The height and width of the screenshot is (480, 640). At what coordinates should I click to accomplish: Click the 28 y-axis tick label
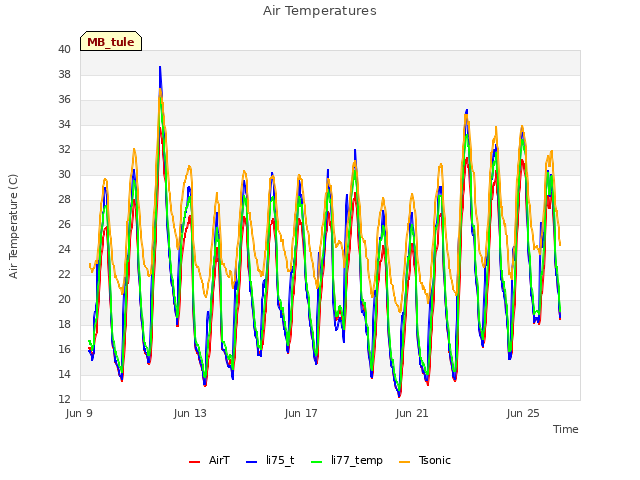click(x=64, y=199)
